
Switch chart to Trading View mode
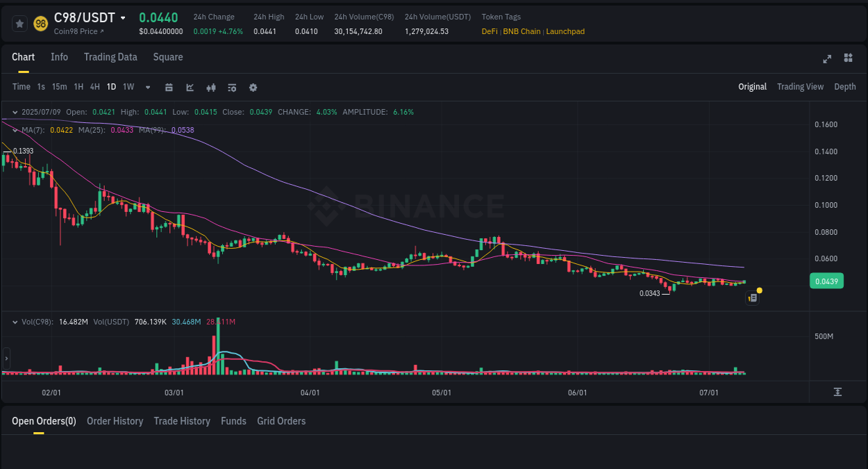[x=800, y=87]
